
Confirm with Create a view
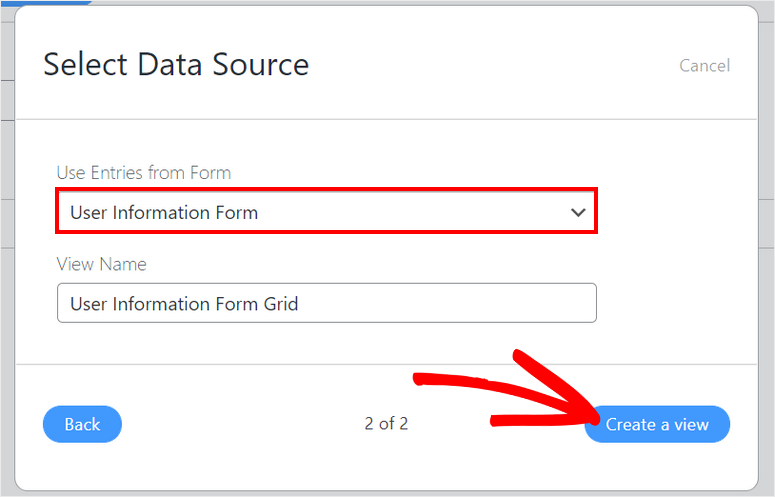pos(657,424)
